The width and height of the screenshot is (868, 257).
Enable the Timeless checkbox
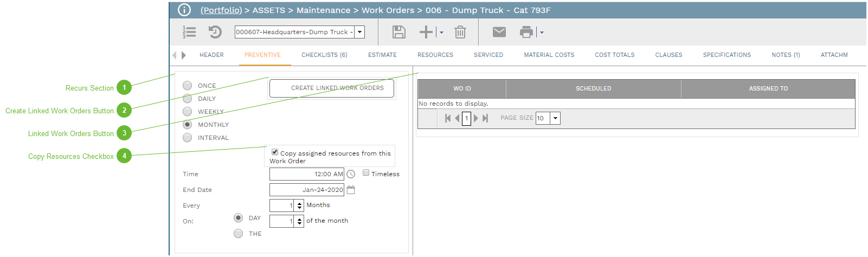(x=366, y=173)
